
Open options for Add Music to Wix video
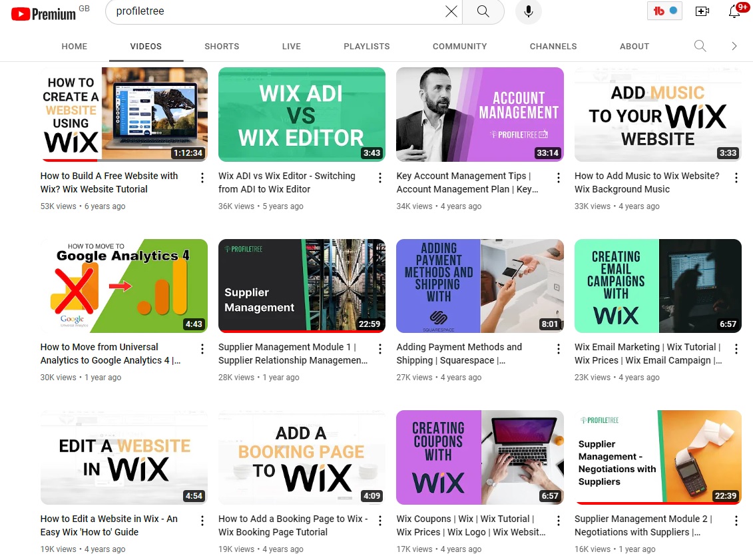[736, 178]
